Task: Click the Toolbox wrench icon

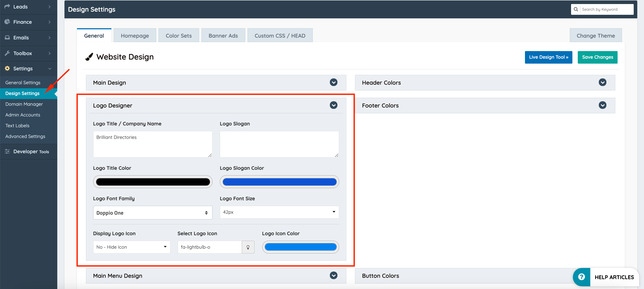Action: pyautogui.click(x=7, y=53)
